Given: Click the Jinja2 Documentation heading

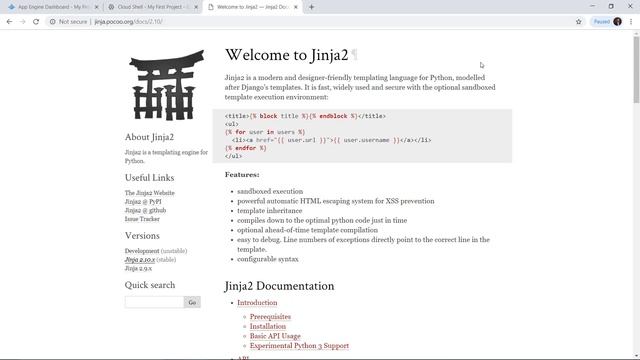Looking at the screenshot, I should pos(279,286).
